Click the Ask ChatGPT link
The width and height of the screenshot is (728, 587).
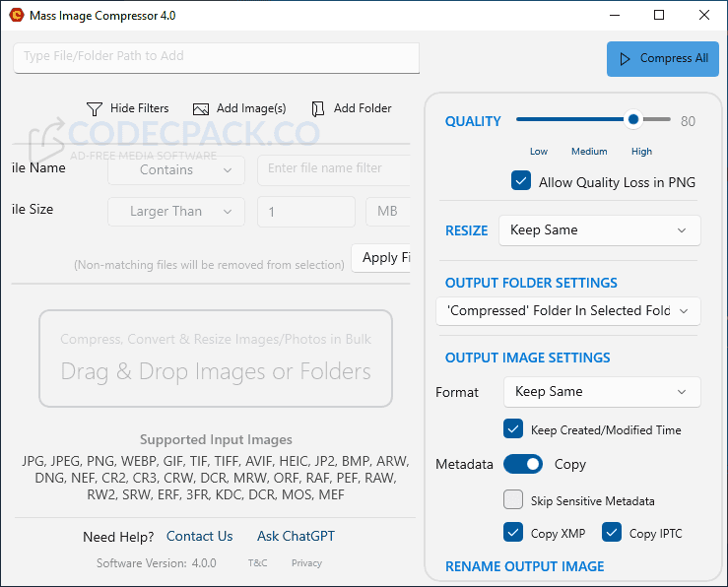[x=296, y=537]
